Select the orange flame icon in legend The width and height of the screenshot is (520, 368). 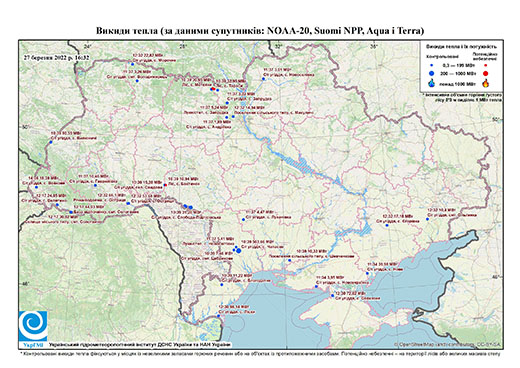click(486, 83)
